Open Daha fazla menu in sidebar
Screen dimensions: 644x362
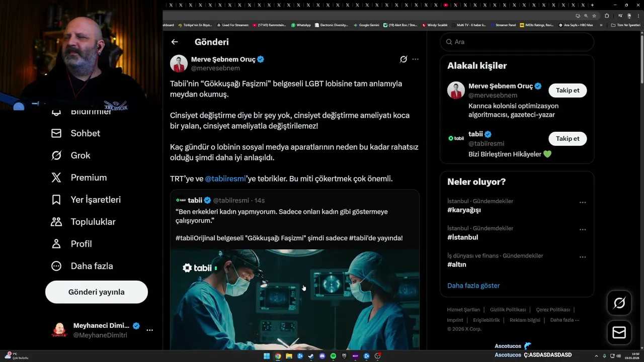coord(82,266)
